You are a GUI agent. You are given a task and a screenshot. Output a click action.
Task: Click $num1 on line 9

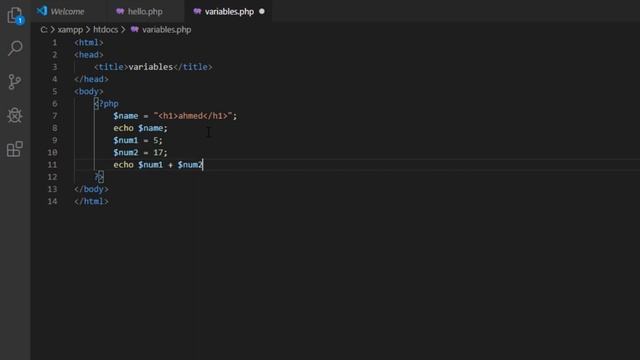(126, 140)
